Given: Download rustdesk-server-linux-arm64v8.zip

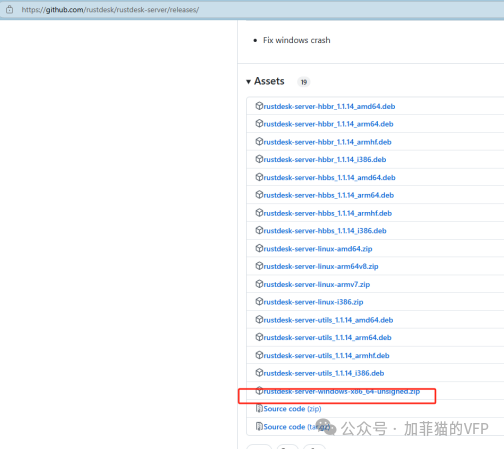Looking at the screenshot, I should click(321, 267).
